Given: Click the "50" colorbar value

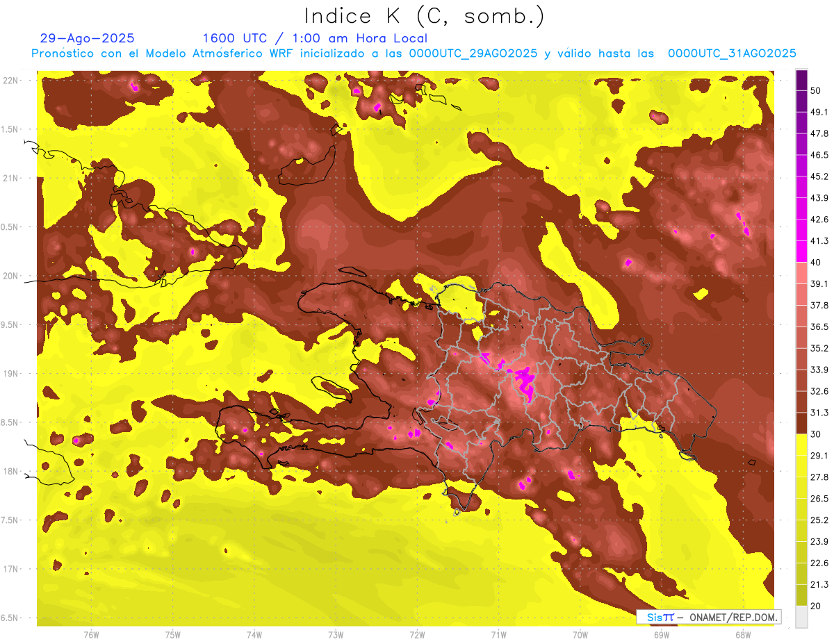Looking at the screenshot, I should coord(816,90).
